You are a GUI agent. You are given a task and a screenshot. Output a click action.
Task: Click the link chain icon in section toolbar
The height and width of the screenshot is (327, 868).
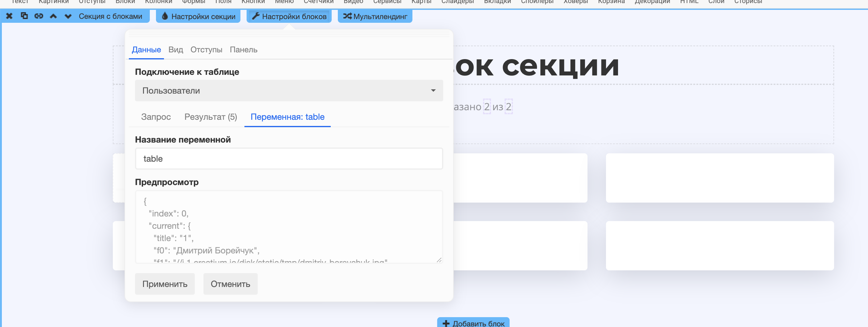(x=39, y=16)
